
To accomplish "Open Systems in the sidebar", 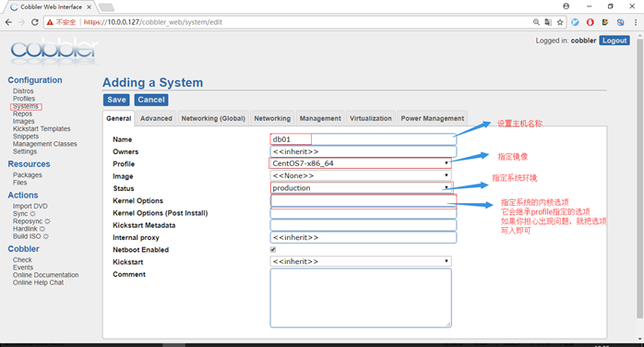I will pyautogui.click(x=26, y=106).
